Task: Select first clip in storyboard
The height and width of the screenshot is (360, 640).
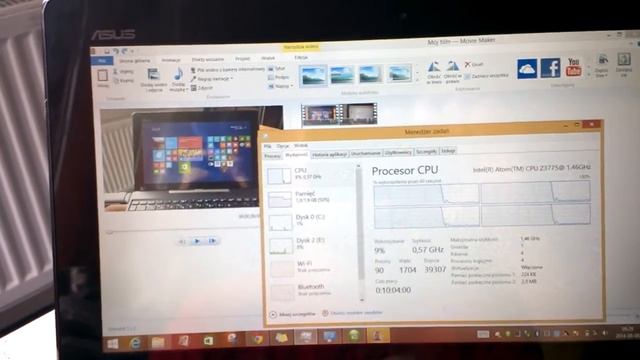Action: click(320, 114)
